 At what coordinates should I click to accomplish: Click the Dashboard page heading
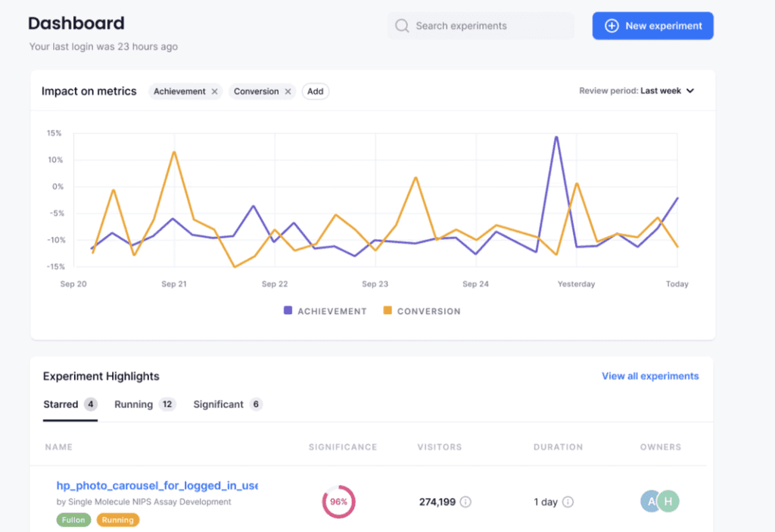tap(76, 23)
